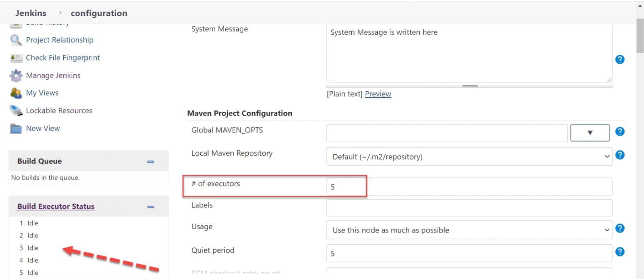Click 'No builds in the queue.' text

pyautogui.click(x=45, y=178)
